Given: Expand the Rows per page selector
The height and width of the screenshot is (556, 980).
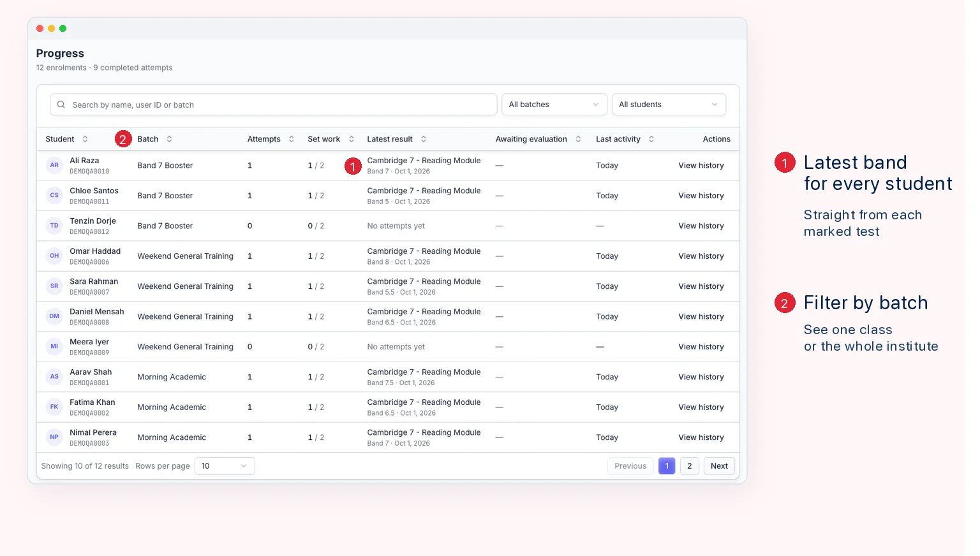Looking at the screenshot, I should pos(225,466).
